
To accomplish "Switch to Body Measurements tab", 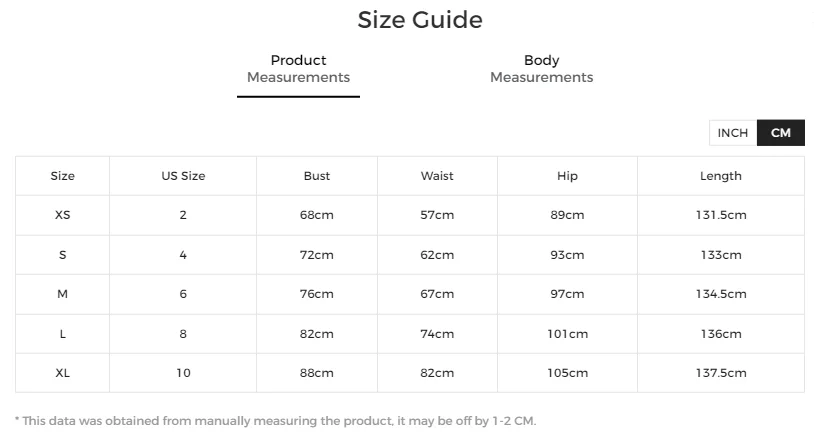I will (541, 69).
